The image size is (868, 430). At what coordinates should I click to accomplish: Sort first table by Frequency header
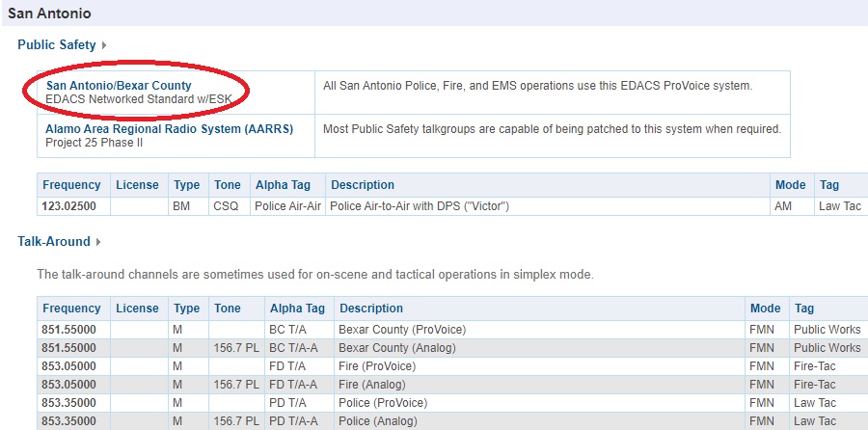click(x=72, y=185)
